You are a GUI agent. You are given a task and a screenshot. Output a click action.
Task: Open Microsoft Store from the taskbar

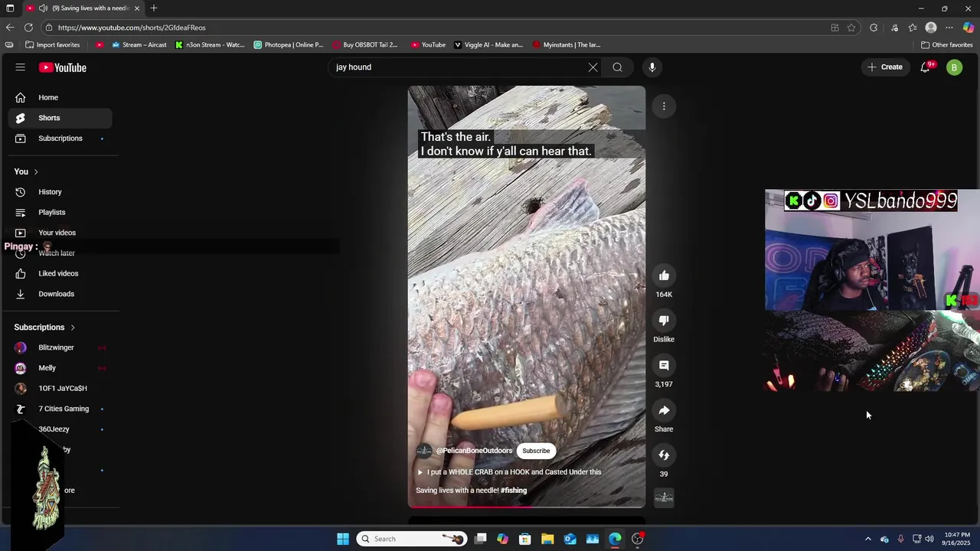[x=525, y=539]
